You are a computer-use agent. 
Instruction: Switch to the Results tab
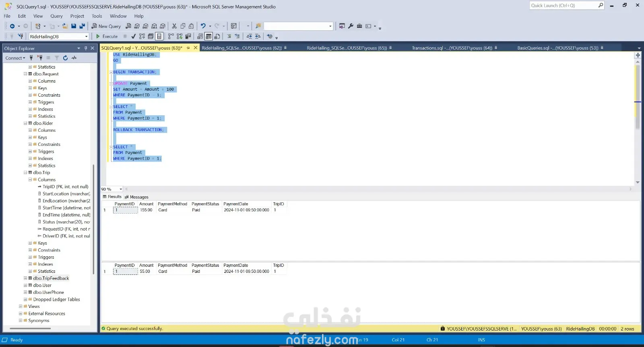(112, 197)
